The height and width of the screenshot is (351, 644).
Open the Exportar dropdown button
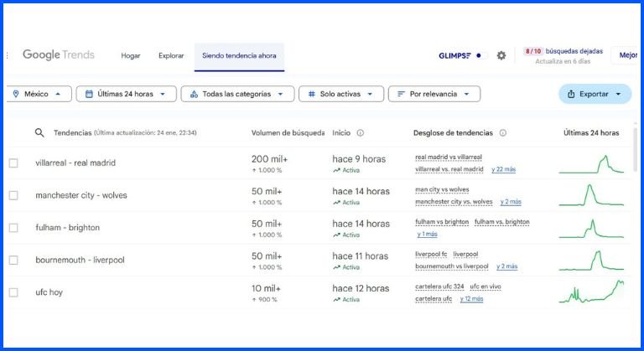coord(595,94)
